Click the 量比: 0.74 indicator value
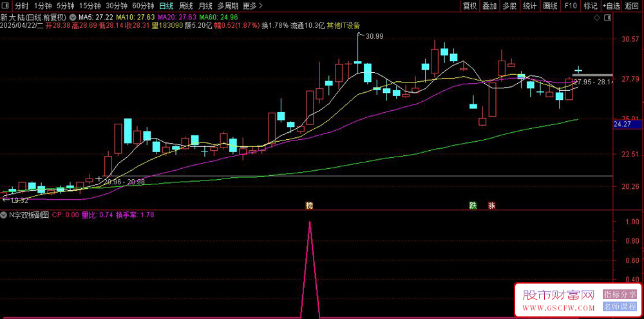 [x=97, y=215]
